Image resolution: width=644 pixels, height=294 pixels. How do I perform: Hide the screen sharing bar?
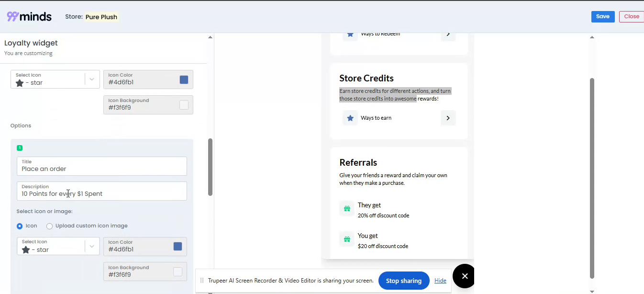click(x=440, y=281)
